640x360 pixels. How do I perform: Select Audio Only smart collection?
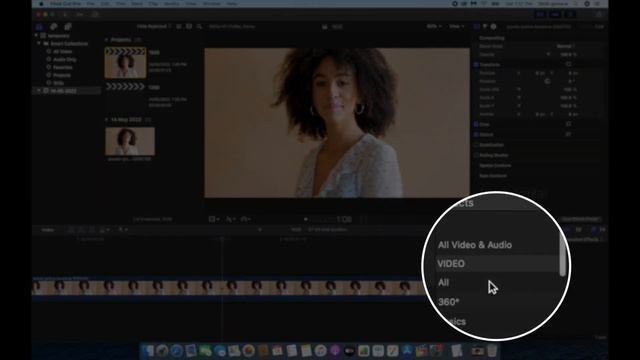click(64, 59)
